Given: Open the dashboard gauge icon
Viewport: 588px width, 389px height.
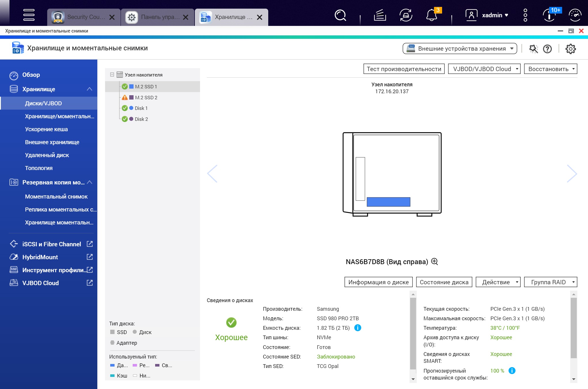Looking at the screenshot, I should [x=575, y=15].
